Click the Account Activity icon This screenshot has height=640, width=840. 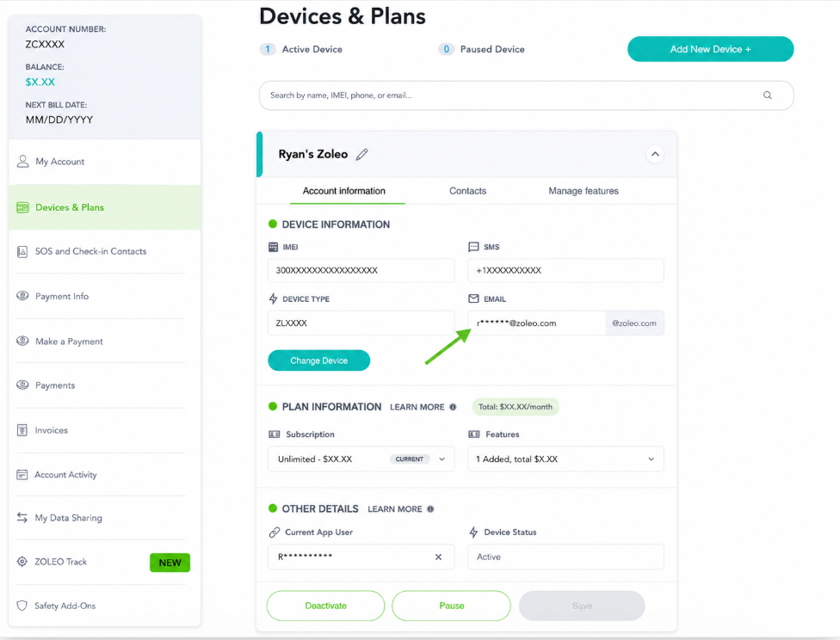click(22, 475)
